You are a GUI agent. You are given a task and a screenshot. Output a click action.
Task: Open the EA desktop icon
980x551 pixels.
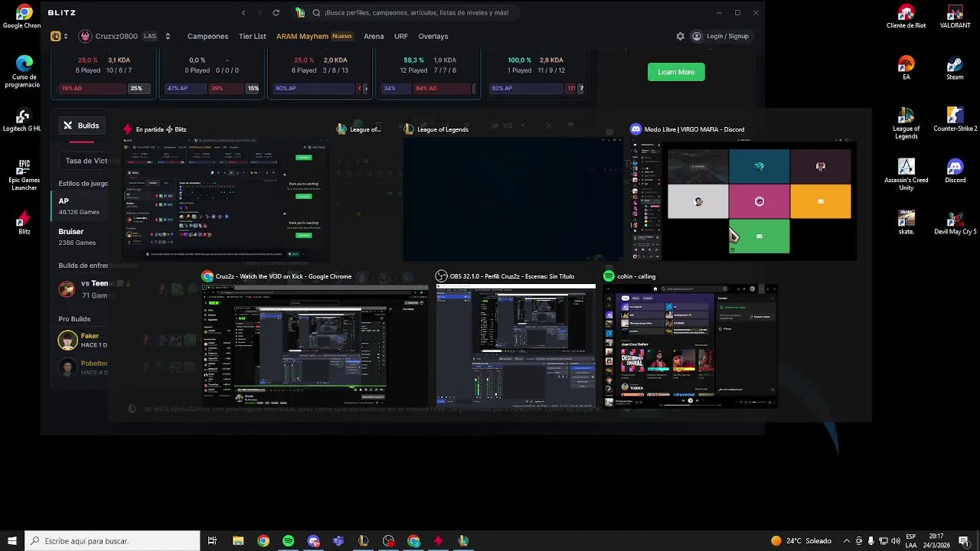click(x=906, y=68)
